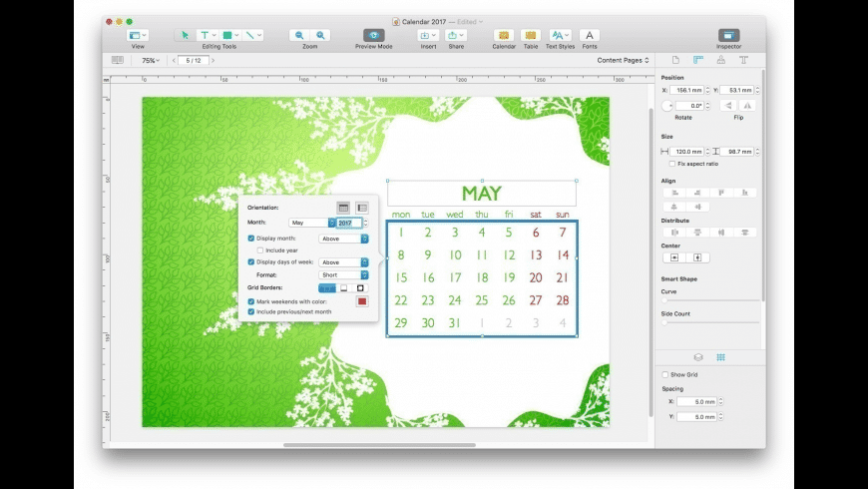Click the Side Count slider
The height and width of the screenshot is (489, 868).
tap(710, 323)
